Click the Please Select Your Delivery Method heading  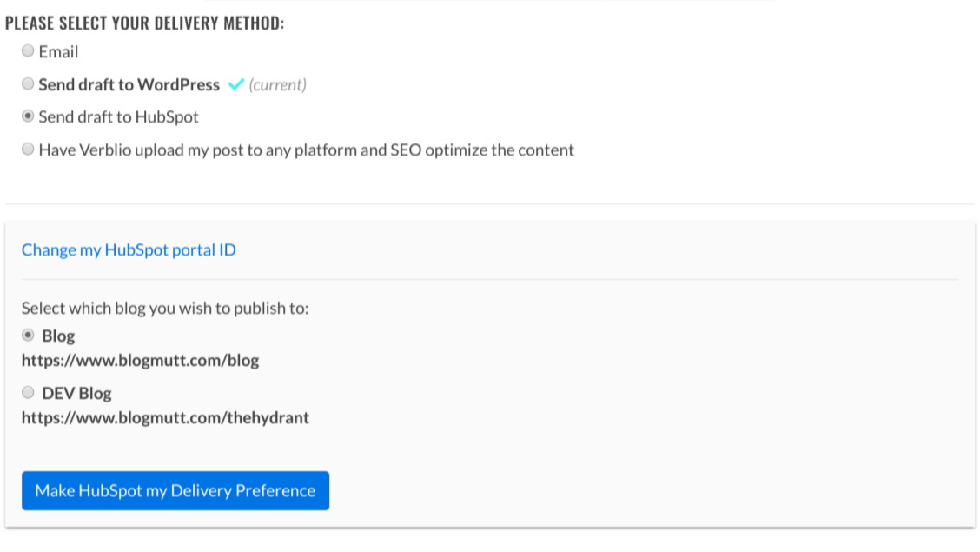(144, 23)
